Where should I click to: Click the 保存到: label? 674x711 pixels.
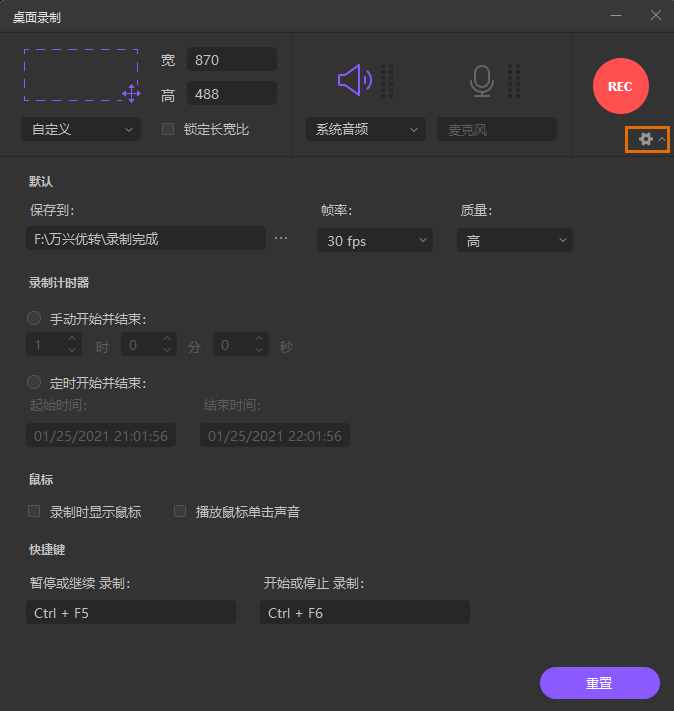tap(52, 210)
